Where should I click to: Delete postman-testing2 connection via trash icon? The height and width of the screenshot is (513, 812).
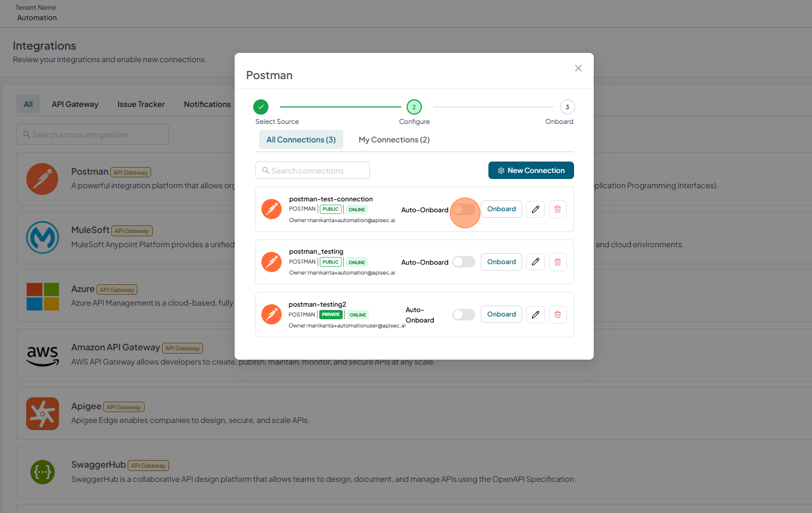click(558, 314)
